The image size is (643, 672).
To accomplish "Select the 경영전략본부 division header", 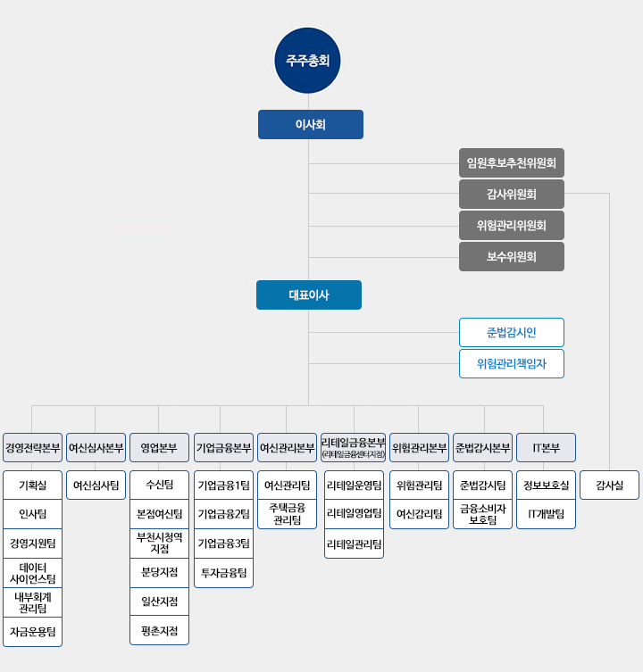I will 33,448.
